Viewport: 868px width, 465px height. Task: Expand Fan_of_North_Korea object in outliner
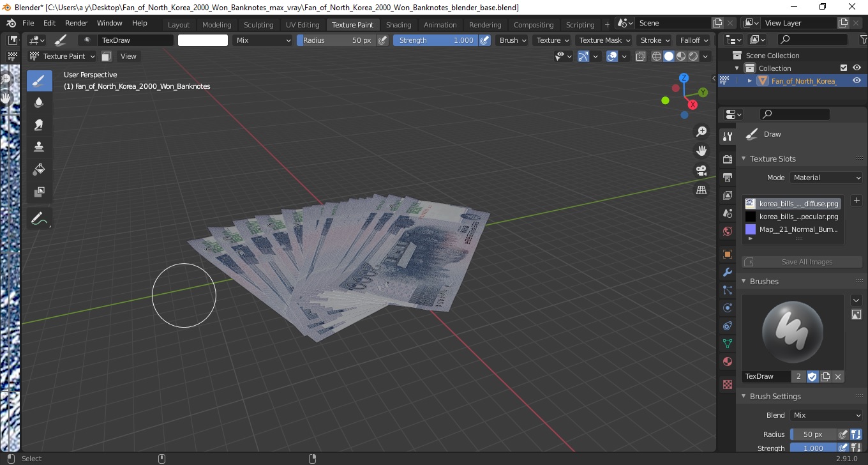(x=750, y=80)
